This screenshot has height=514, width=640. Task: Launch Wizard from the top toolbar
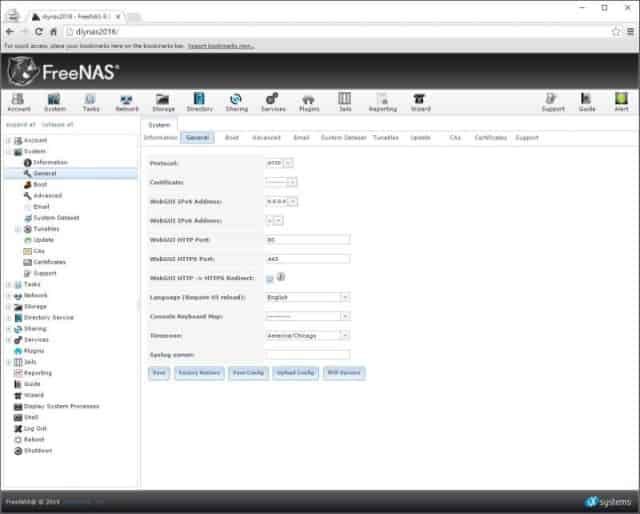420,102
